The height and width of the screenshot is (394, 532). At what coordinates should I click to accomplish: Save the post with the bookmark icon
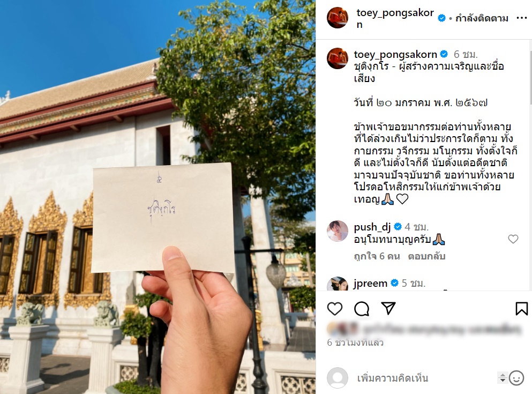tap(521, 308)
